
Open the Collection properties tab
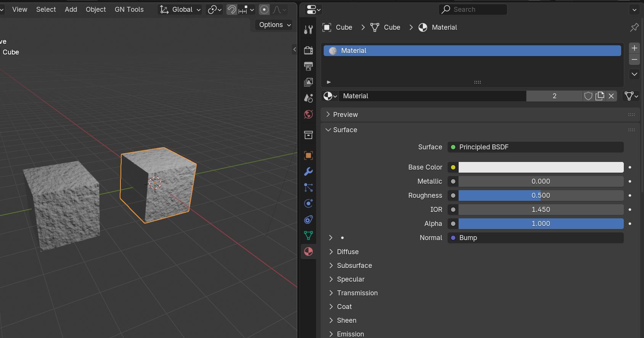[x=308, y=135]
